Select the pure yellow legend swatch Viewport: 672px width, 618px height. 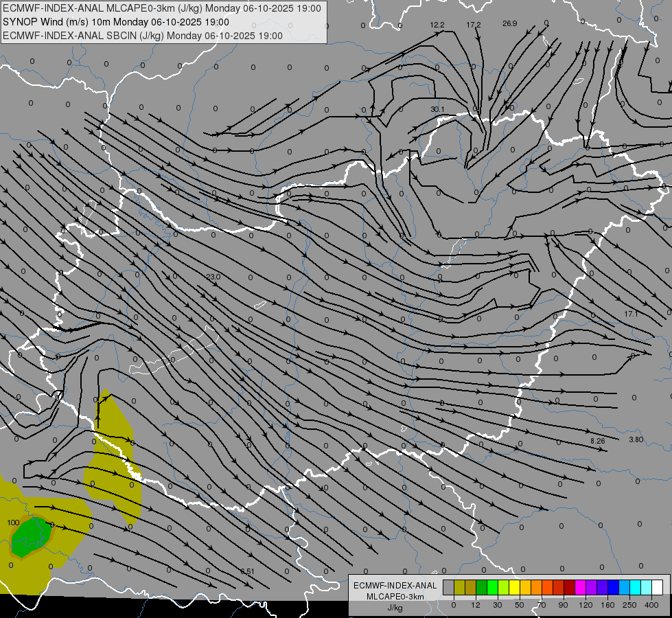(515, 587)
